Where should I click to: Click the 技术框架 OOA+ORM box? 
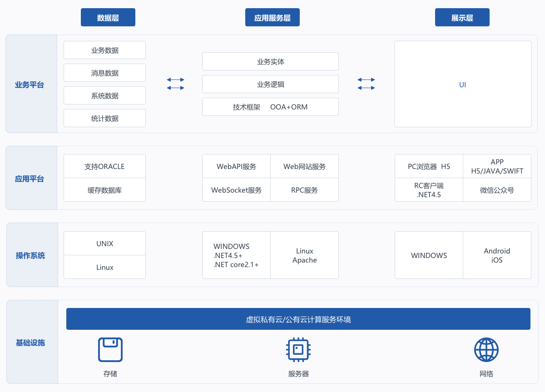pyautogui.click(x=270, y=107)
